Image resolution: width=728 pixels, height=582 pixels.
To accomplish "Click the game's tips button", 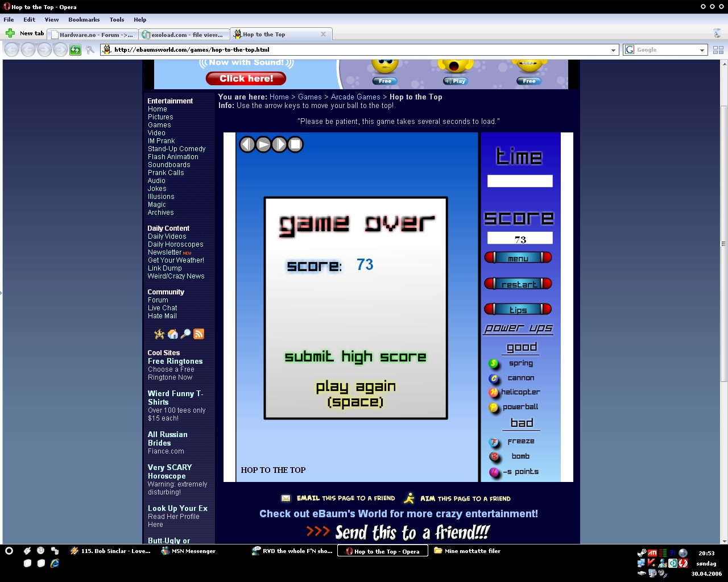I will (518, 309).
